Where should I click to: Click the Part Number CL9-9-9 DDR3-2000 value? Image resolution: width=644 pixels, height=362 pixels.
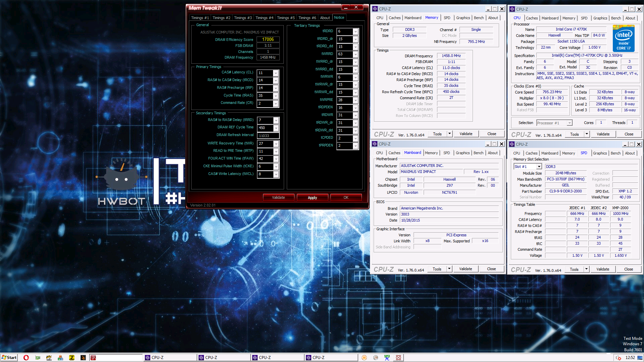(x=566, y=191)
